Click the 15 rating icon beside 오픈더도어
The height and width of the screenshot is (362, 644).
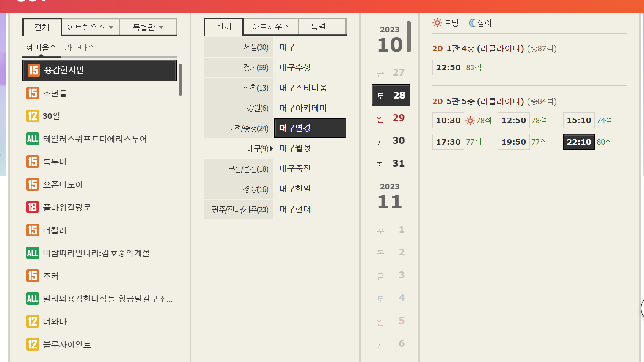point(33,184)
